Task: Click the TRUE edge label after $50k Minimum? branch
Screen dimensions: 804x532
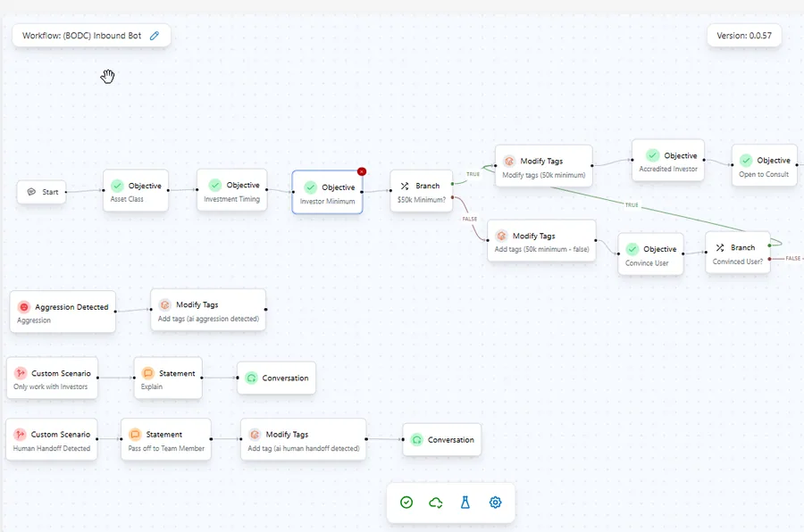Action: tap(473, 174)
